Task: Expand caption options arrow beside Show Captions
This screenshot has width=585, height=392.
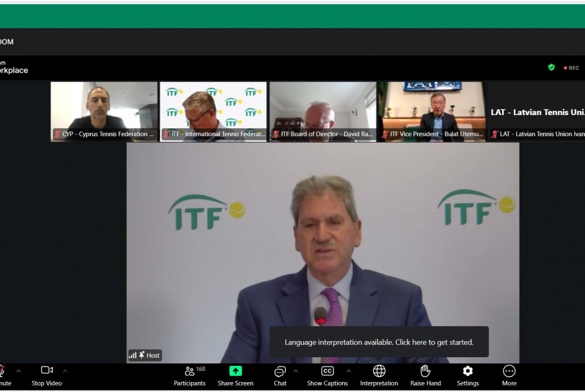Action: [x=349, y=371]
